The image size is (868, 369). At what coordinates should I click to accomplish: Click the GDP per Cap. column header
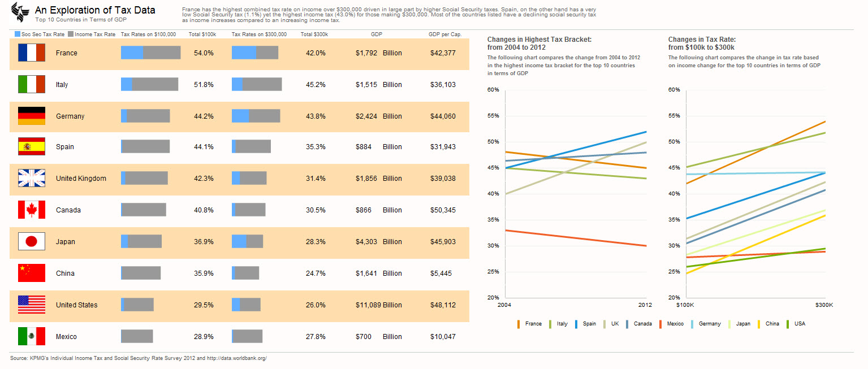(445, 34)
